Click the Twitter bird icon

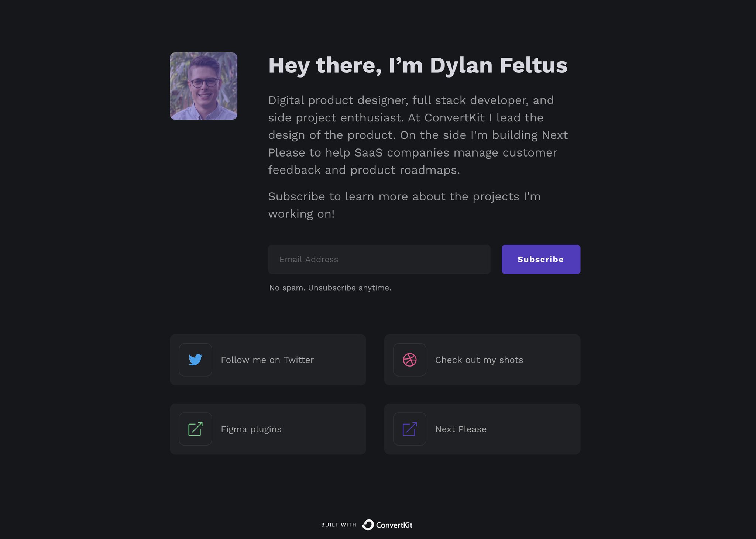point(195,359)
